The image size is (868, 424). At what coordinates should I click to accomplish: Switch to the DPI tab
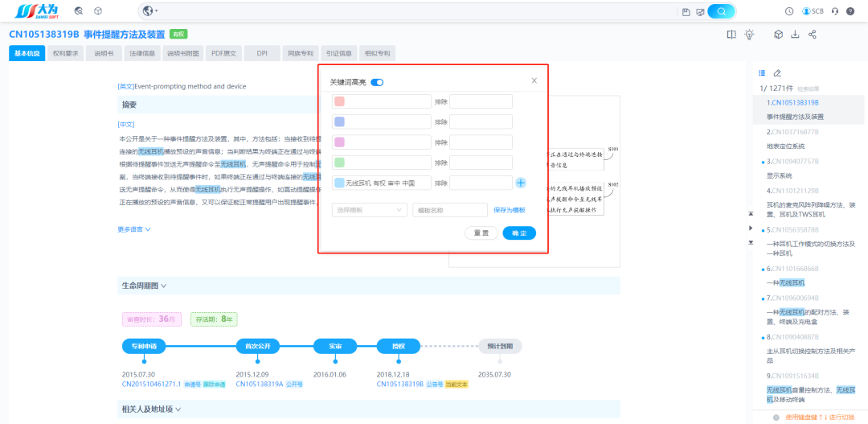262,54
